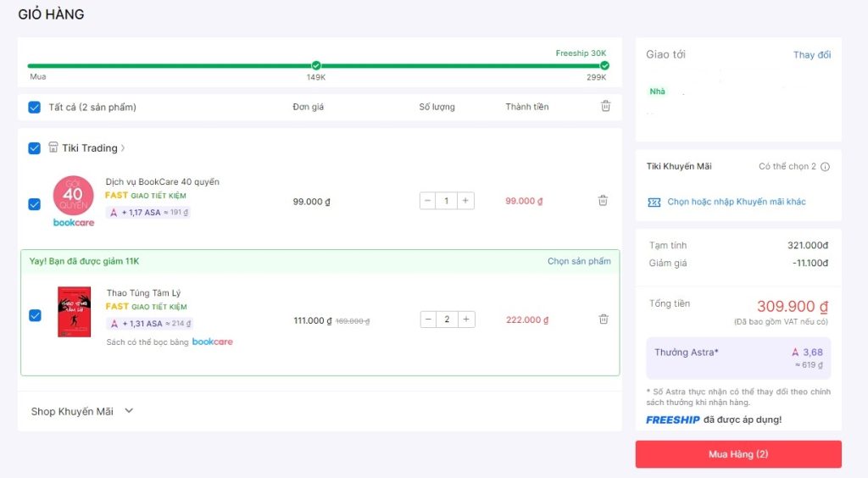Click the bookcare logo under book title
This screenshot has width=868, height=478.
[213, 342]
